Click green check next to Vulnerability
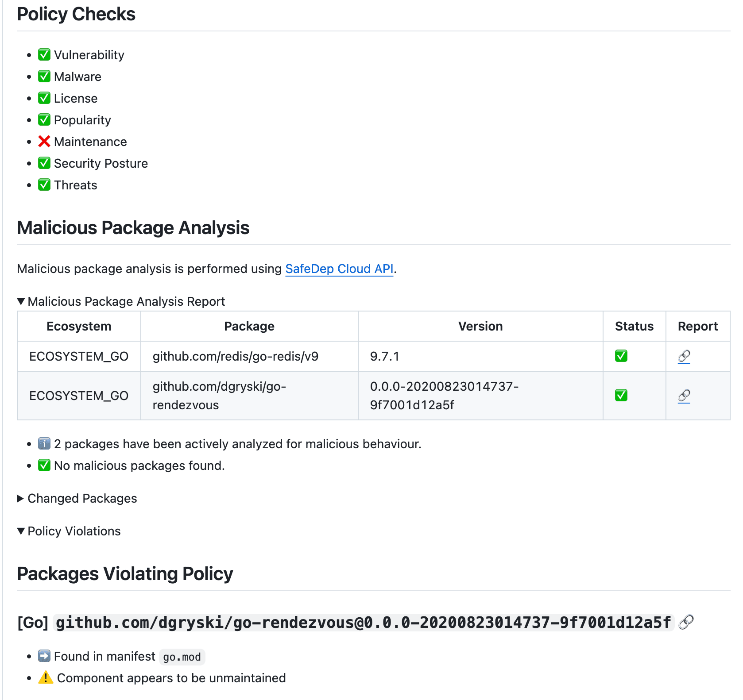 [x=44, y=54]
